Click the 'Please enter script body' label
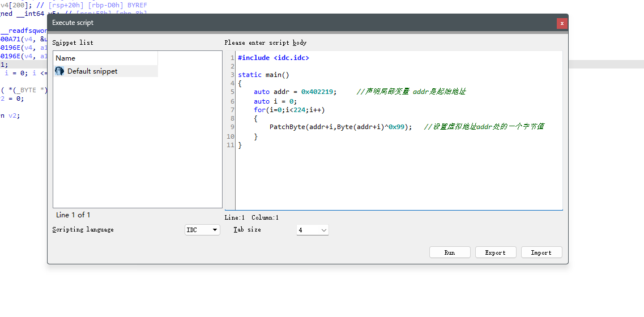Image resolution: width=644 pixels, height=317 pixels. 266,42
